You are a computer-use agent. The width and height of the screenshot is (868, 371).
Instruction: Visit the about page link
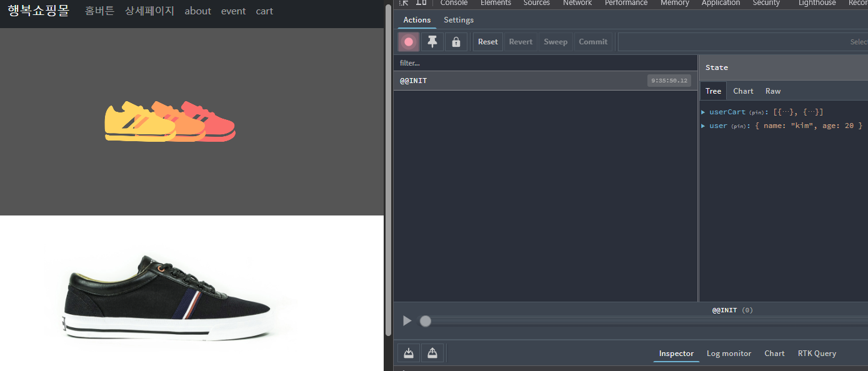pos(197,11)
